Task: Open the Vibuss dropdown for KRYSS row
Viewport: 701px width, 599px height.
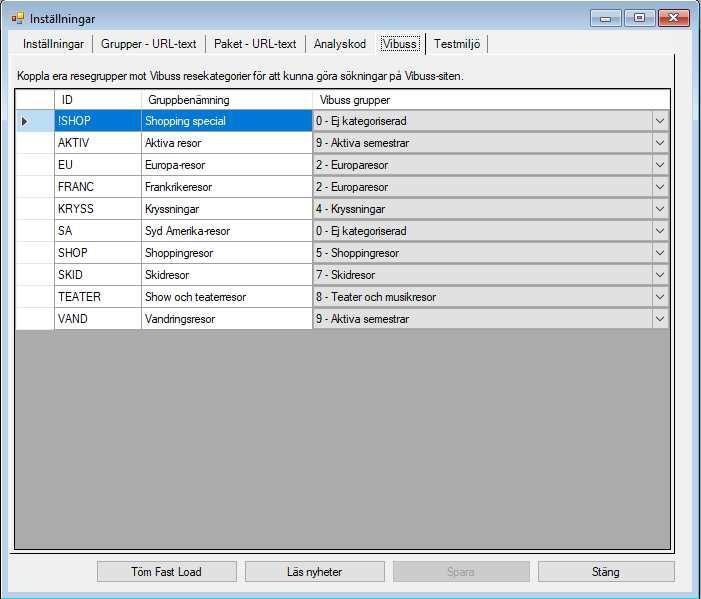Action: 660,208
